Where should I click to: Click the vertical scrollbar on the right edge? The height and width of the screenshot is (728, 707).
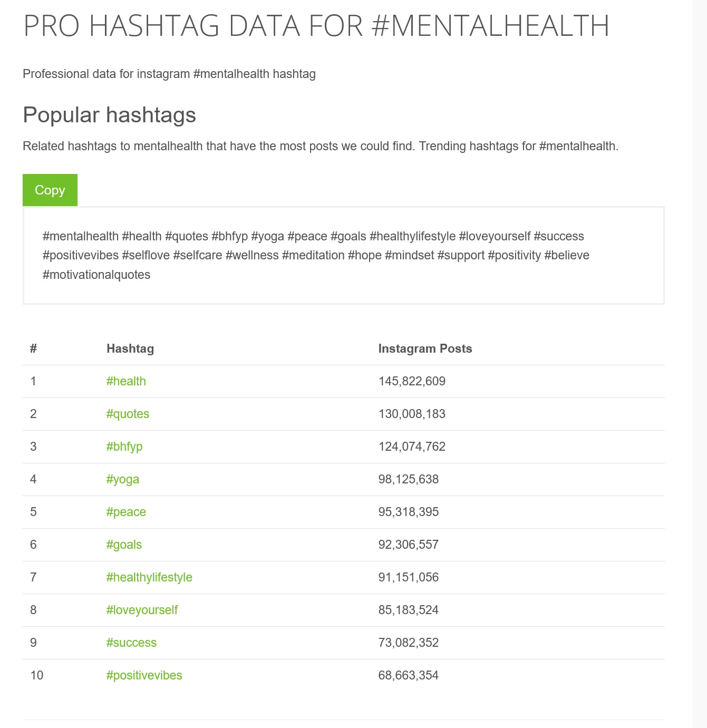[700, 364]
